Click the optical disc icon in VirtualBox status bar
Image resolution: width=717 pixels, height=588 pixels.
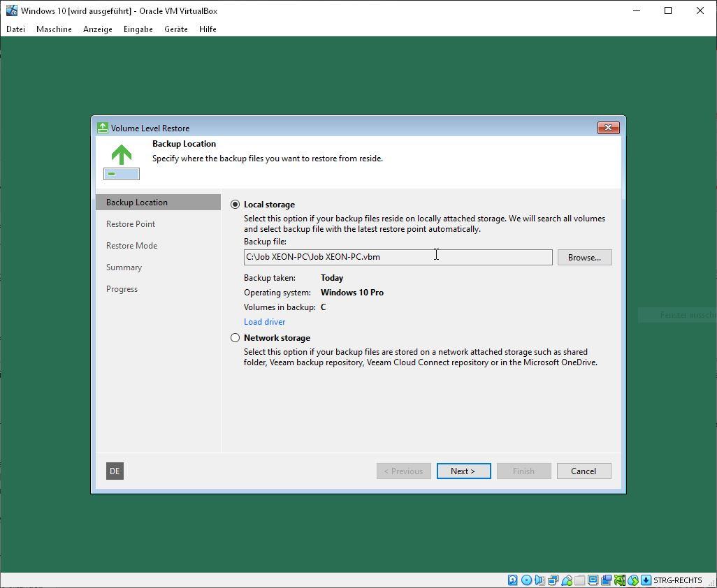[x=526, y=580]
